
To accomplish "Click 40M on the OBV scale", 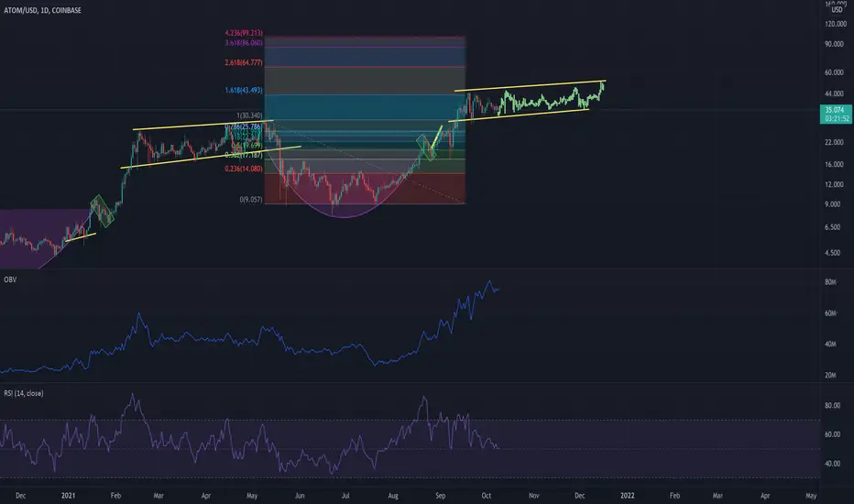I will click(x=830, y=345).
